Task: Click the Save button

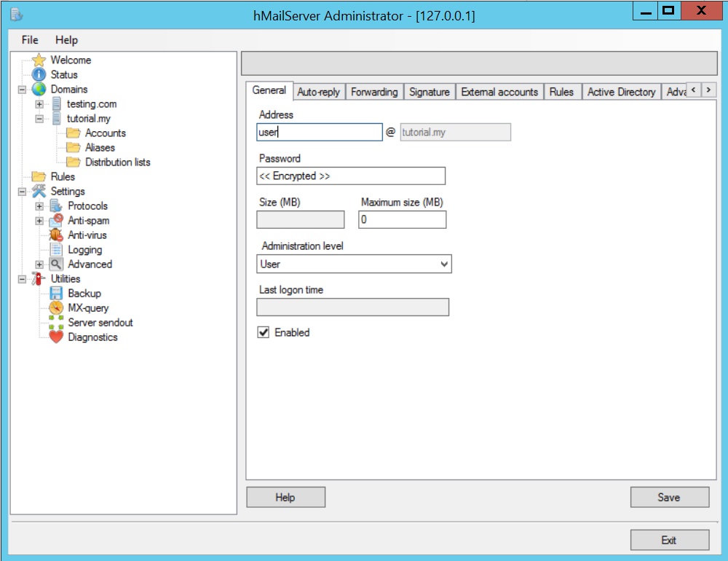Action: [670, 498]
